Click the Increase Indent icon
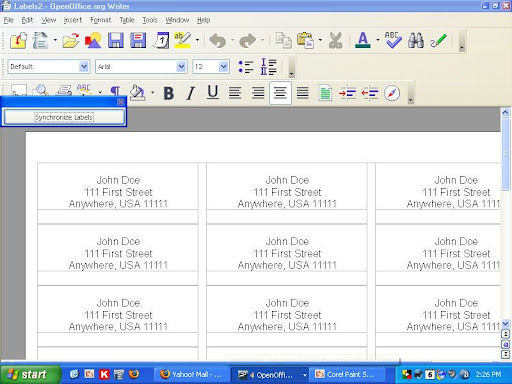Screen dimensions: 512x384 coord(347,93)
